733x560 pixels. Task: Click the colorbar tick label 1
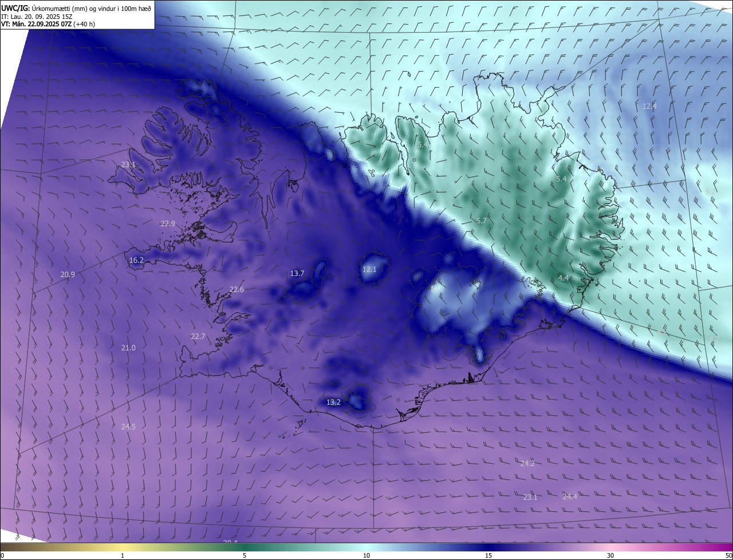click(123, 555)
